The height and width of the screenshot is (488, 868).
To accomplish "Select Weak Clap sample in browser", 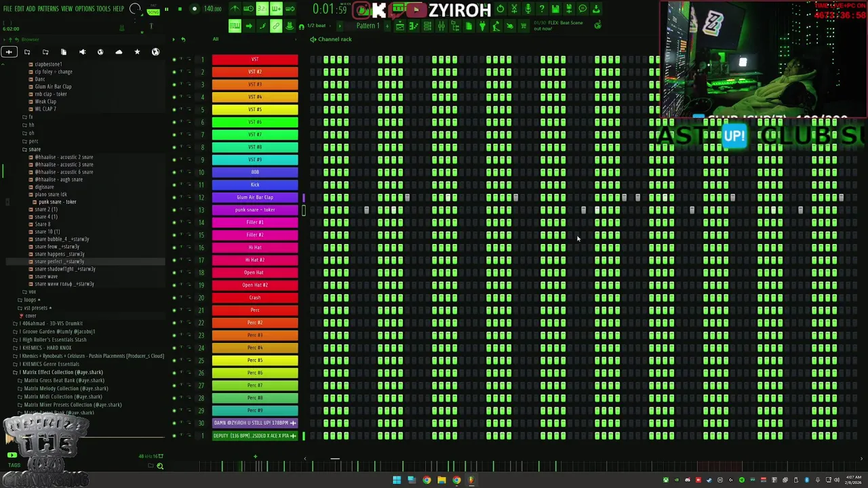I will (45, 101).
